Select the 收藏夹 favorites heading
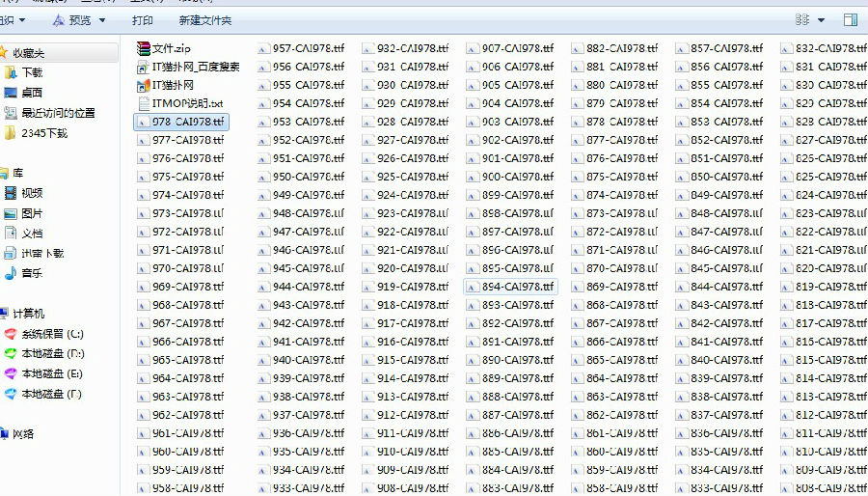 point(29,53)
